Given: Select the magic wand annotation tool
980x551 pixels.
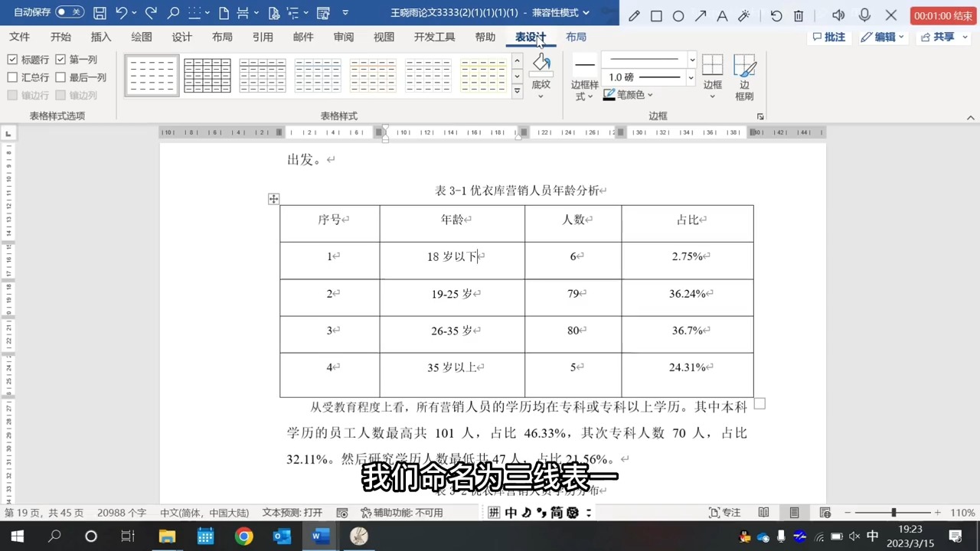Looking at the screenshot, I should [744, 15].
